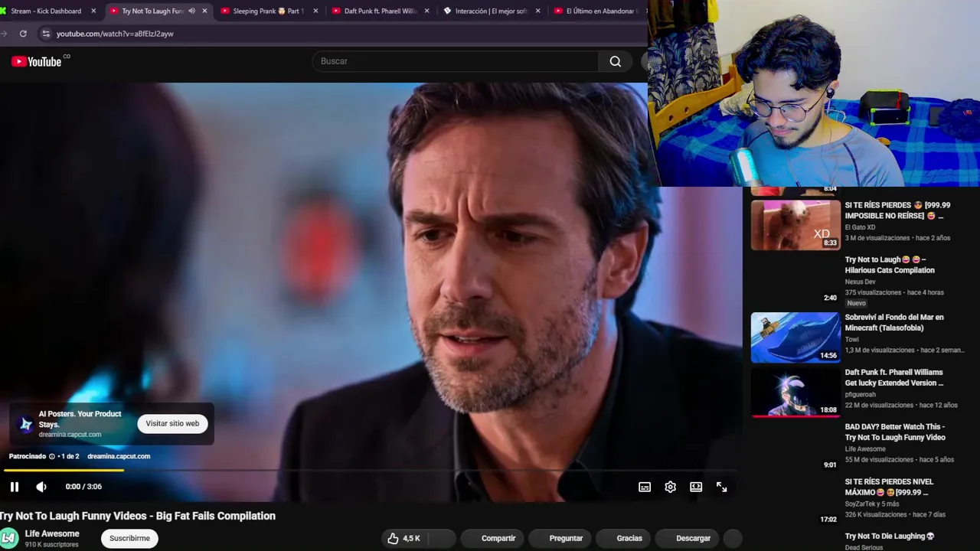Open site information icon in address bar
The image size is (980, 551).
coord(46,34)
